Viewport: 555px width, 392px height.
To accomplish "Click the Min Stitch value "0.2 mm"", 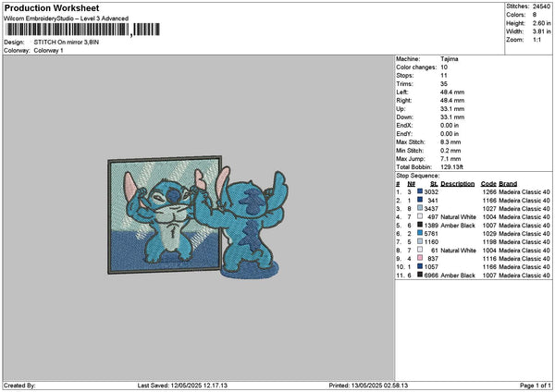I will point(450,151).
